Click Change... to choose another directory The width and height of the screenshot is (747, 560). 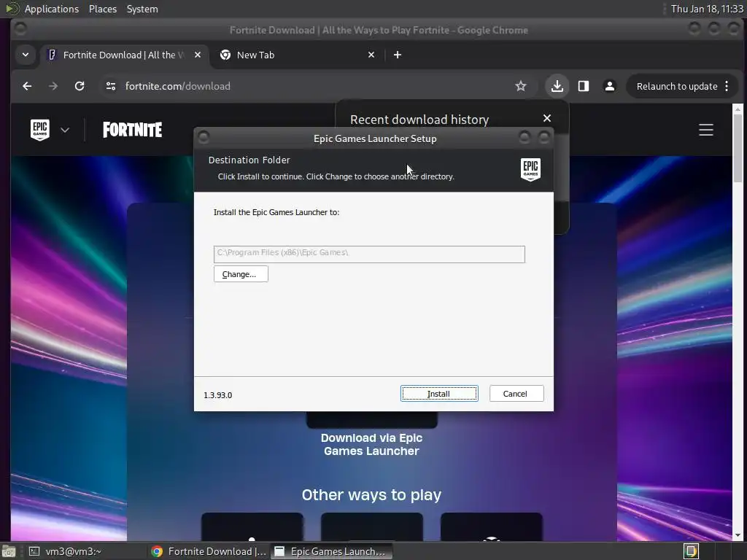pos(241,274)
